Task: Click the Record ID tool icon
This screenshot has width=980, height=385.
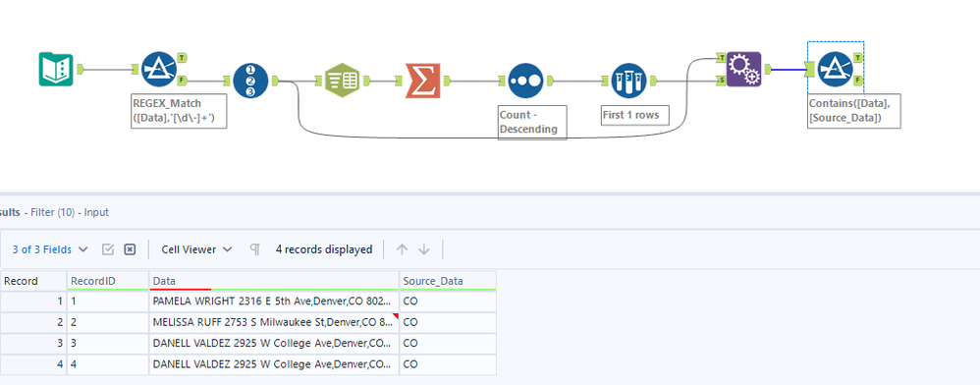Action: [250, 80]
